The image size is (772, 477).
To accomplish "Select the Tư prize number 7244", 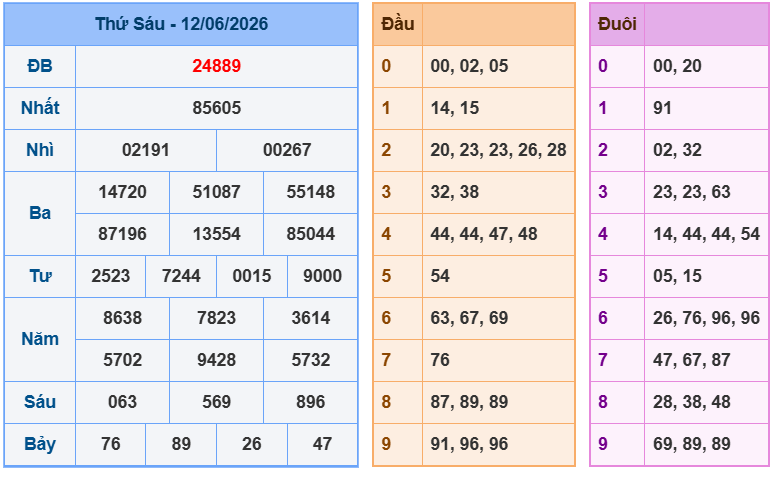I will pos(181,276).
